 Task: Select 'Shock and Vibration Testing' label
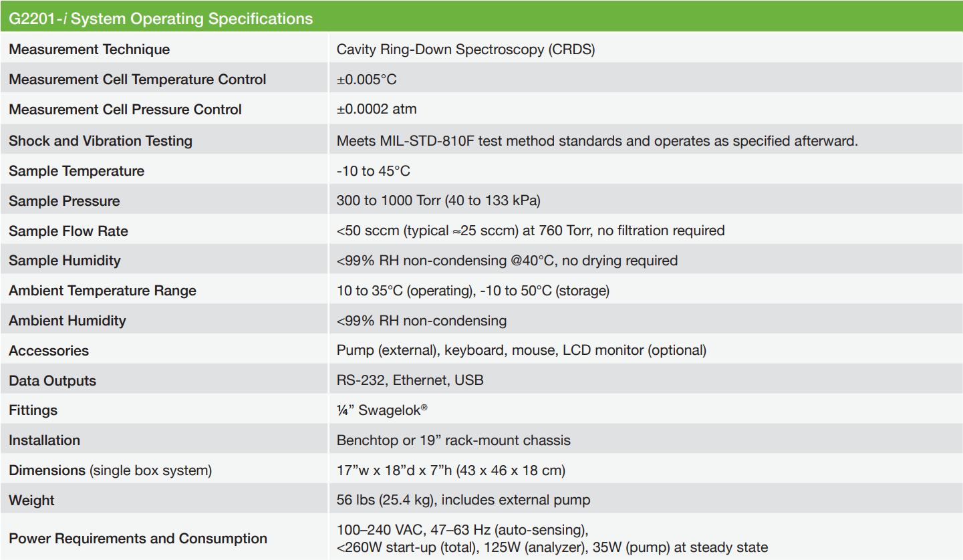(101, 141)
